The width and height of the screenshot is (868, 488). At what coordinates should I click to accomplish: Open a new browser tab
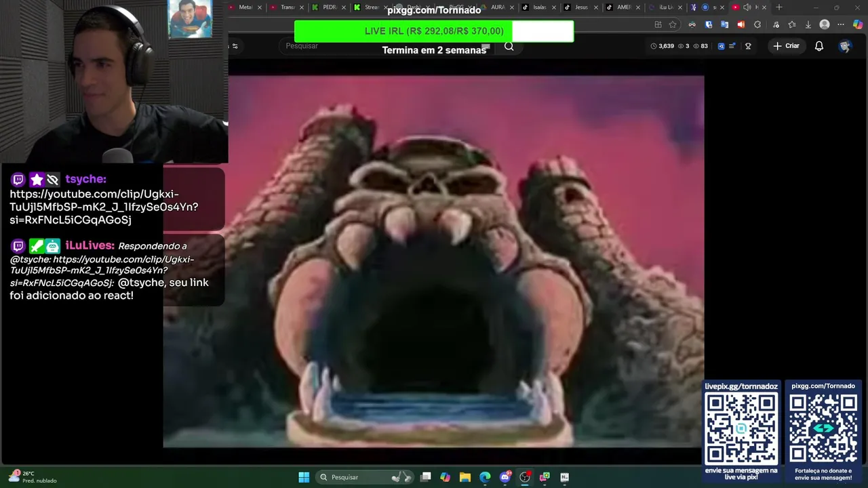pos(779,7)
